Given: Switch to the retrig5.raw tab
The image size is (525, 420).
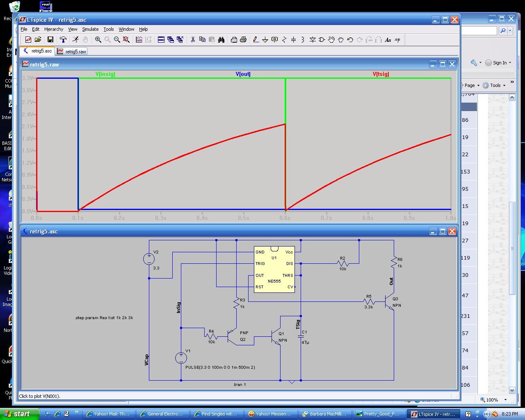Looking at the screenshot, I should click(71, 51).
